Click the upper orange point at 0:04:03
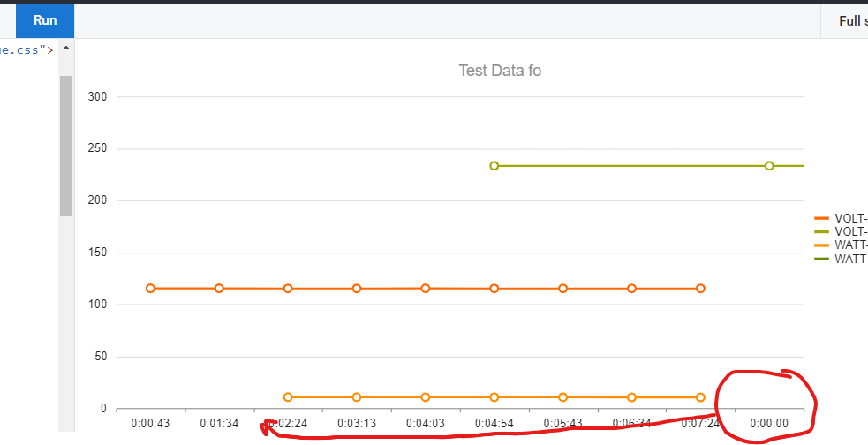 426,289
